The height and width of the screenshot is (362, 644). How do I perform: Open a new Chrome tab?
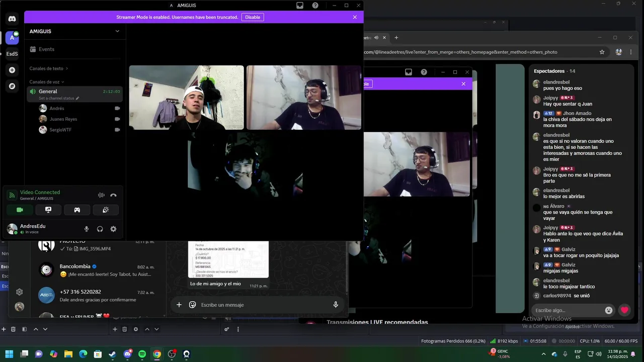tap(396, 38)
